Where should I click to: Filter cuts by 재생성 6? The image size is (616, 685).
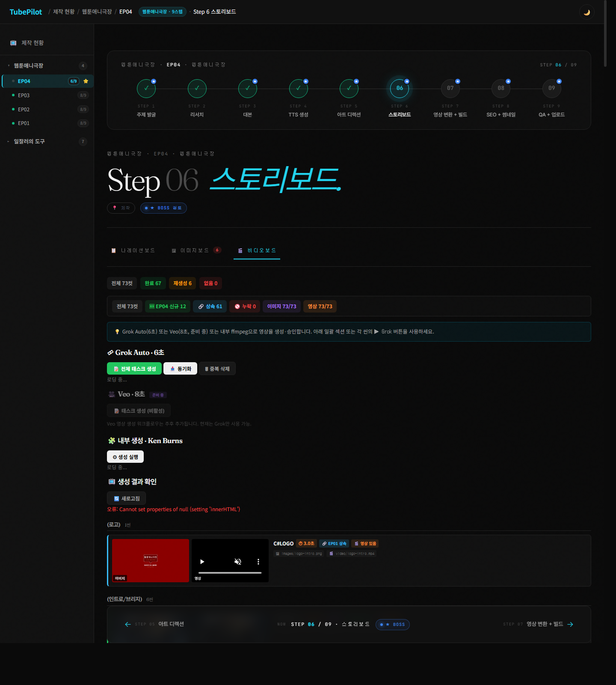182,283
